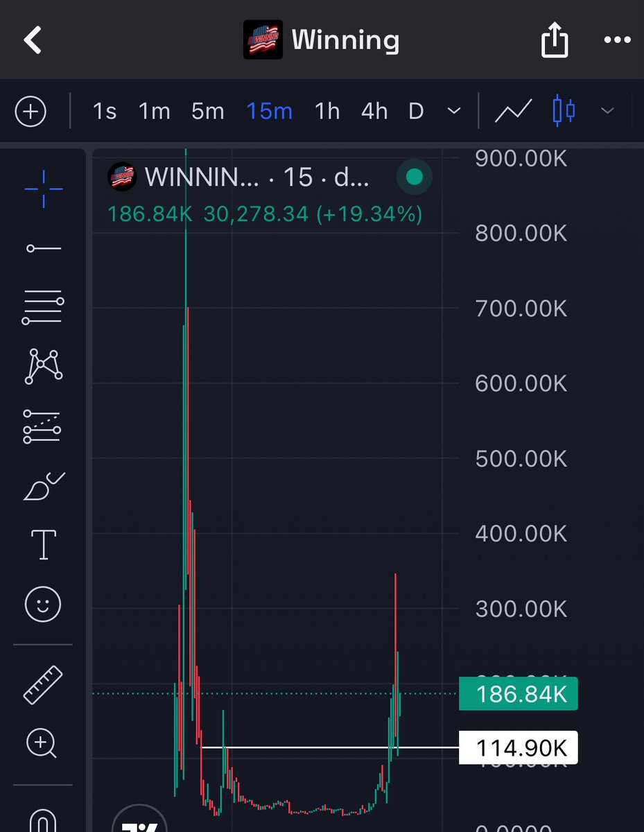Viewport: 644px width, 832px height.
Task: Select the 1s timeframe
Action: 105,111
